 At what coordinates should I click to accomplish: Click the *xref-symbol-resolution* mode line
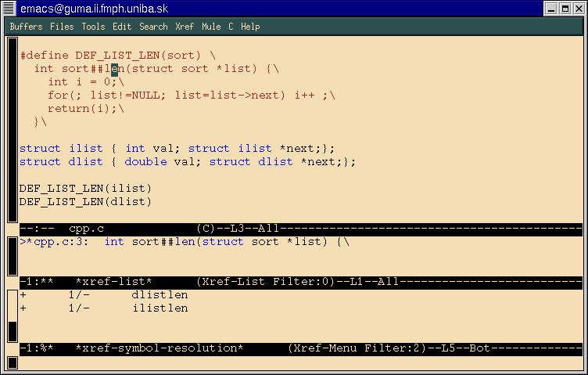(x=301, y=348)
